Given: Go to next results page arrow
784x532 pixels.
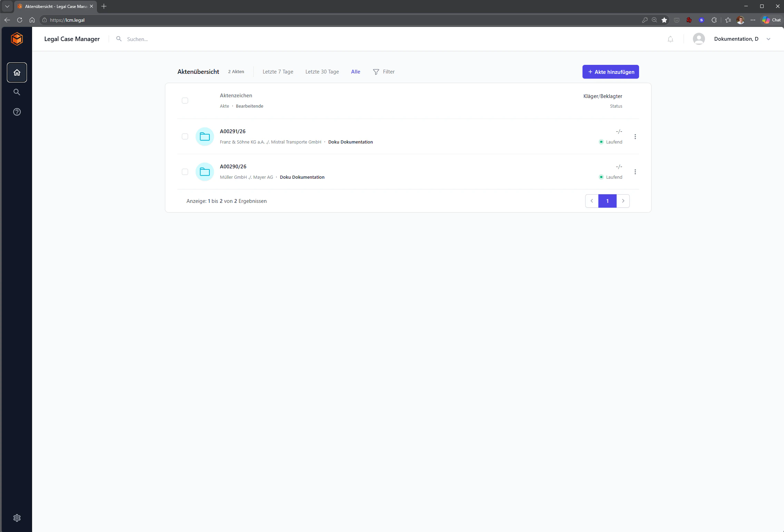Looking at the screenshot, I should [623, 201].
